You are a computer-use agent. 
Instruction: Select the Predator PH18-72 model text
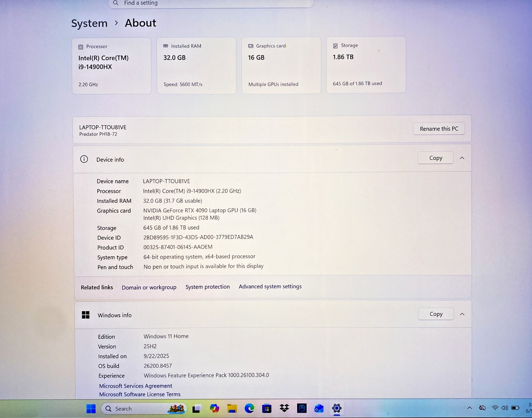[x=98, y=134]
